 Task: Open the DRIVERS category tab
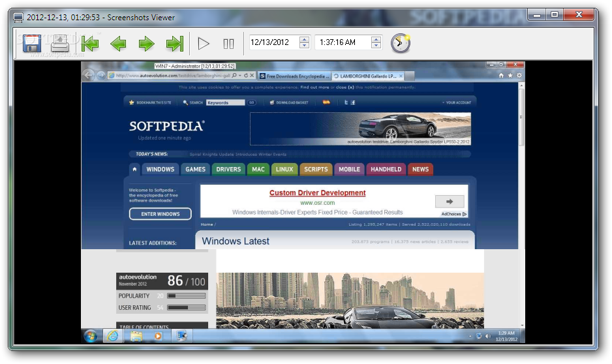point(228,170)
